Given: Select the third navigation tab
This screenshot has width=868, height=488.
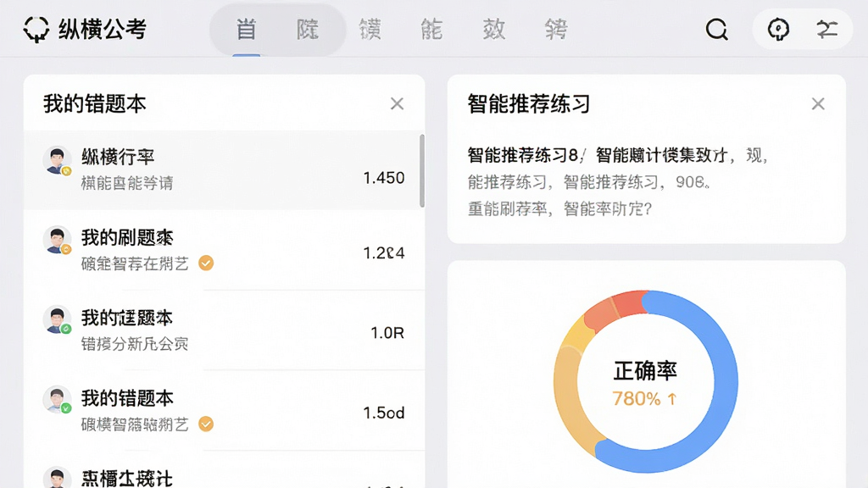Looking at the screenshot, I should [370, 29].
